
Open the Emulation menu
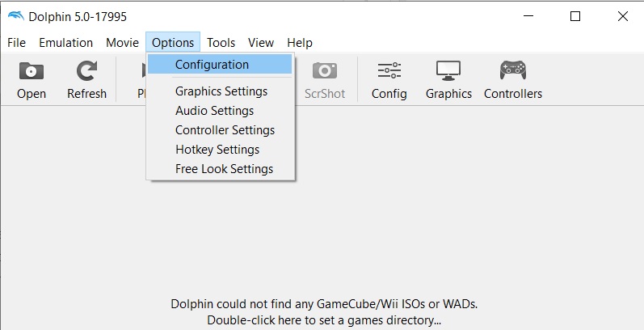pyautogui.click(x=67, y=43)
